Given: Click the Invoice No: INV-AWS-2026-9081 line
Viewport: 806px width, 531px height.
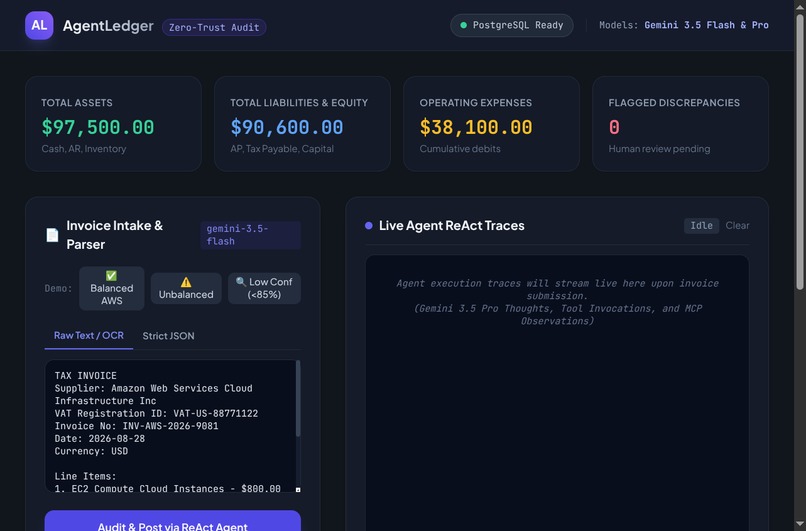Looking at the screenshot, I should pyautogui.click(x=136, y=426).
